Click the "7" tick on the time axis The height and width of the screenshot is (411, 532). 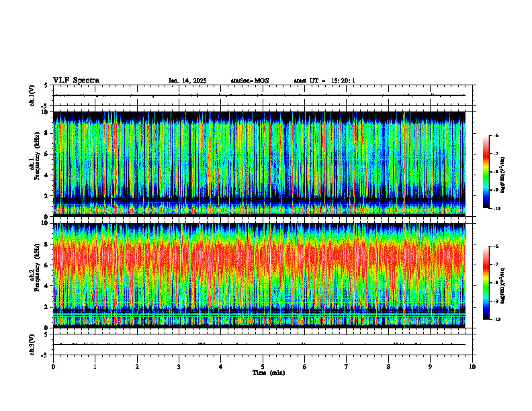pyautogui.click(x=347, y=367)
